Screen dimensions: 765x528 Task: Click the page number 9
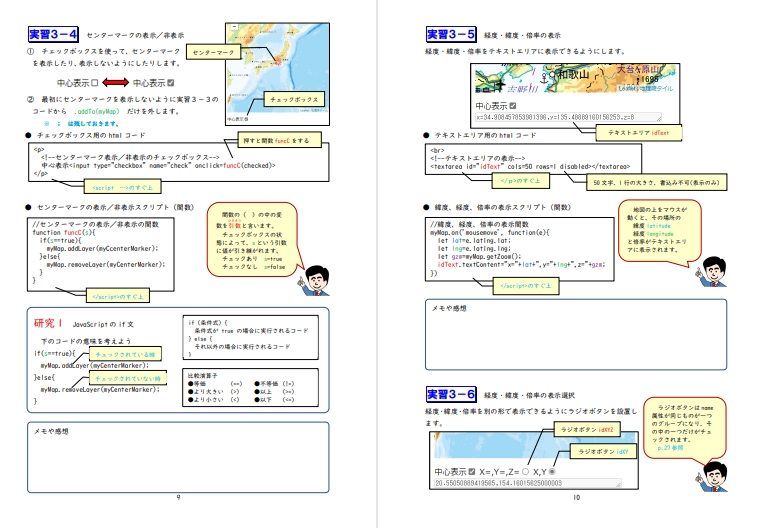coord(178,497)
